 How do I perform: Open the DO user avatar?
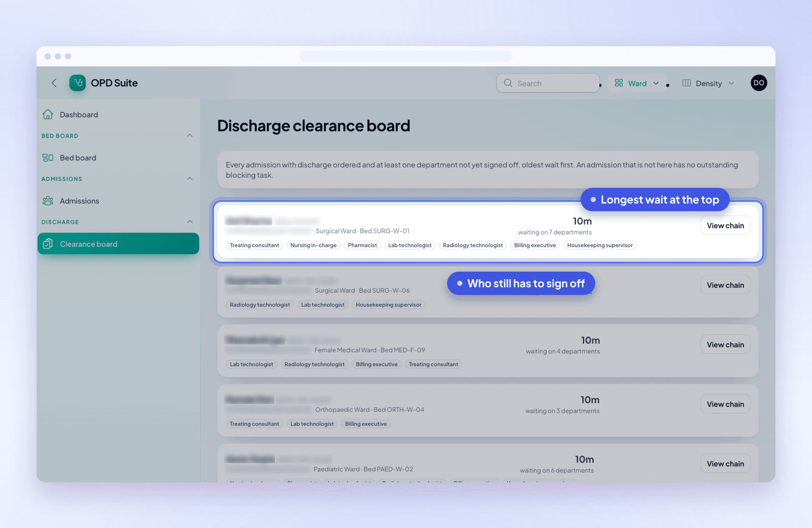click(759, 83)
